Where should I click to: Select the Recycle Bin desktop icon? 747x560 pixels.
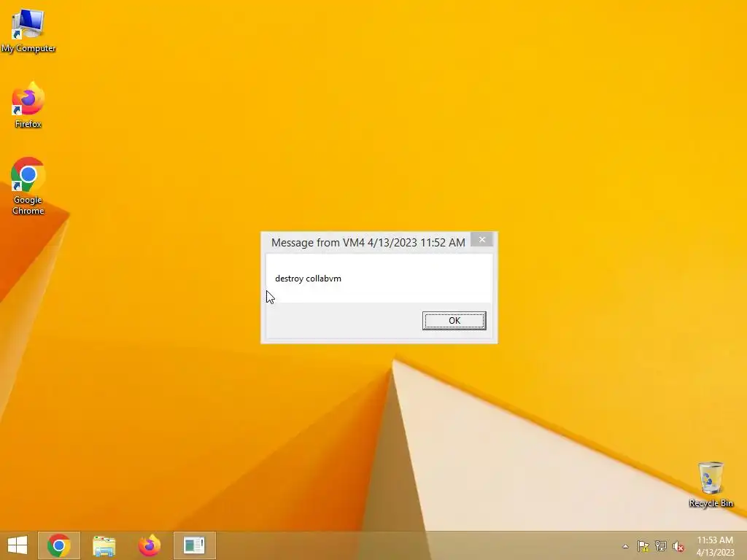tap(711, 484)
